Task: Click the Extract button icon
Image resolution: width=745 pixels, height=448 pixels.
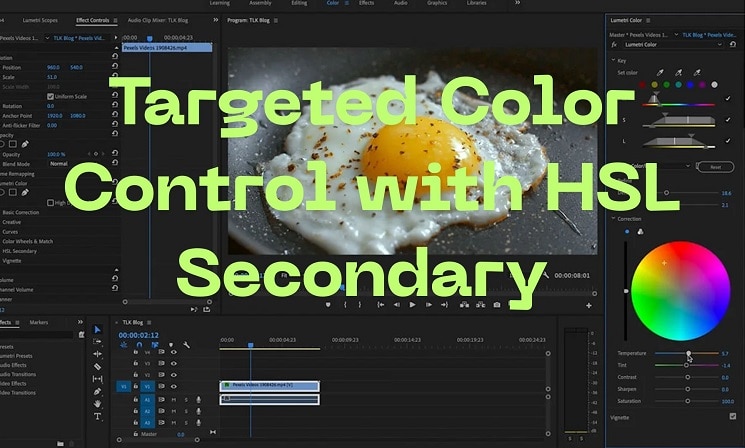Action: (x=480, y=305)
